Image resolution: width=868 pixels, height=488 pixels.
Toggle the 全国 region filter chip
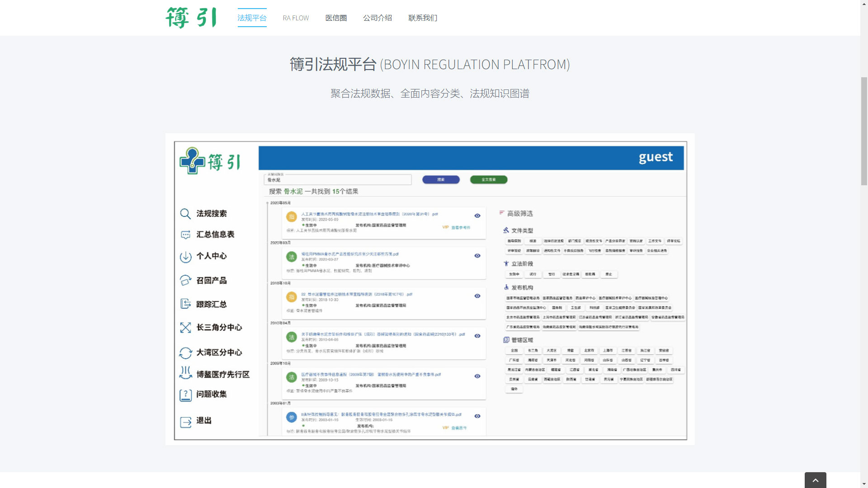pyautogui.click(x=514, y=351)
